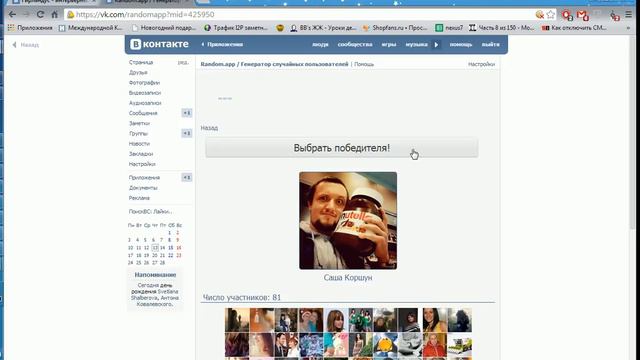Open Приложения in left sidebar
Screen dimensions: 640x360
[x=144, y=178]
